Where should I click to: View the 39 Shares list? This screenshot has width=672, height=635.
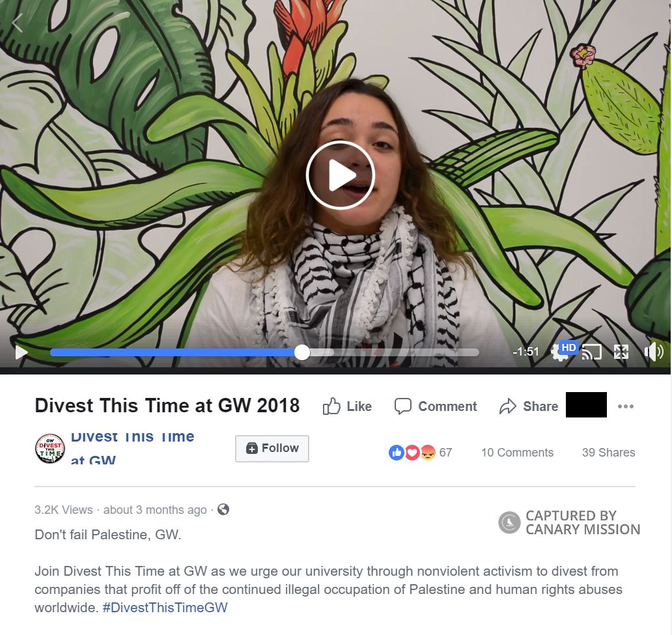(x=609, y=453)
